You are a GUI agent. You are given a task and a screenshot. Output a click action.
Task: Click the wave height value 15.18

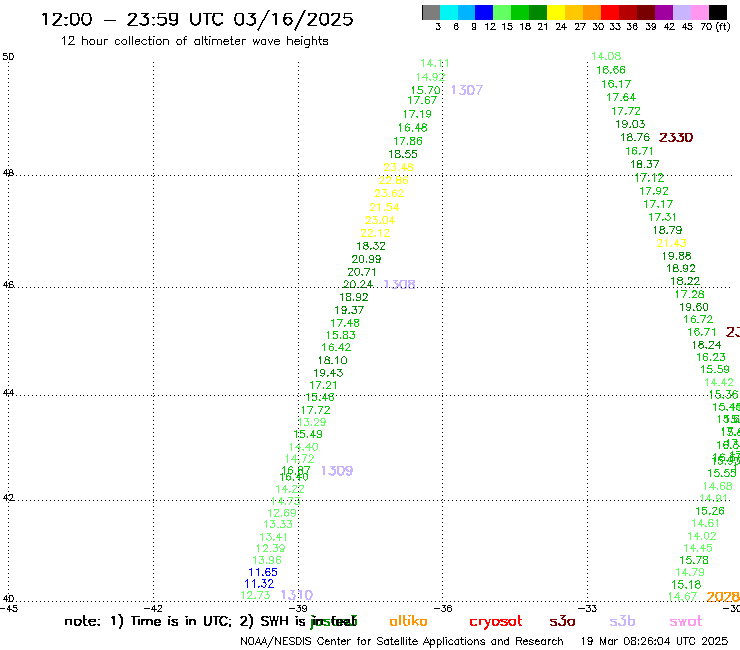(686, 585)
